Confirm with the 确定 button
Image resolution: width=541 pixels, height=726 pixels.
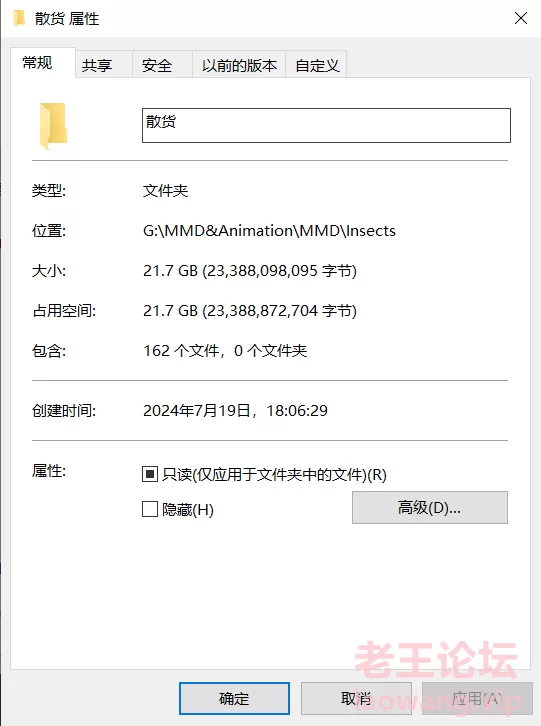[234, 698]
